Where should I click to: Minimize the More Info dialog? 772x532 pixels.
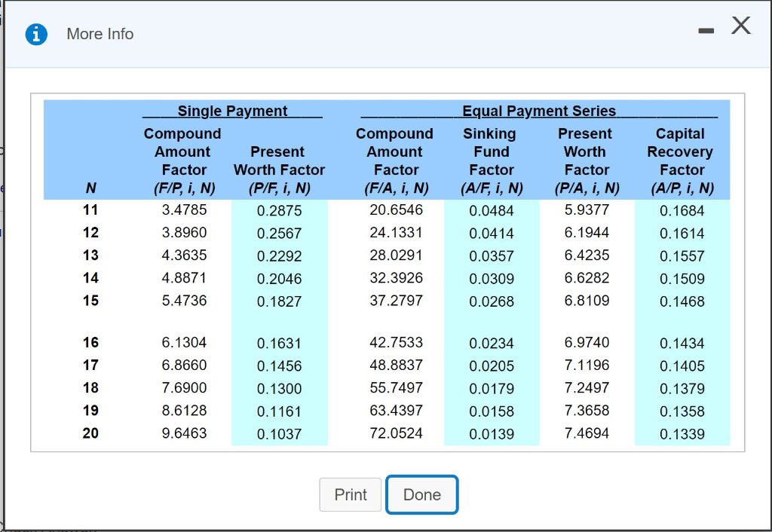click(704, 32)
